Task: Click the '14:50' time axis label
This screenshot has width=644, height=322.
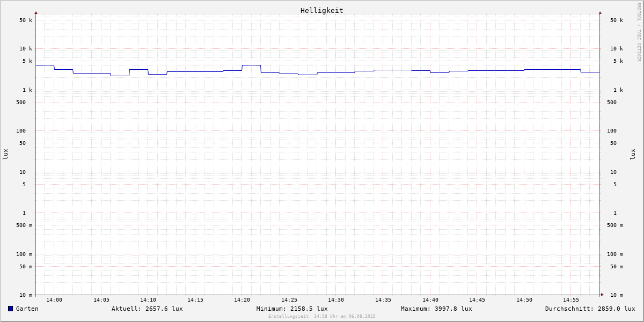Action: click(524, 300)
